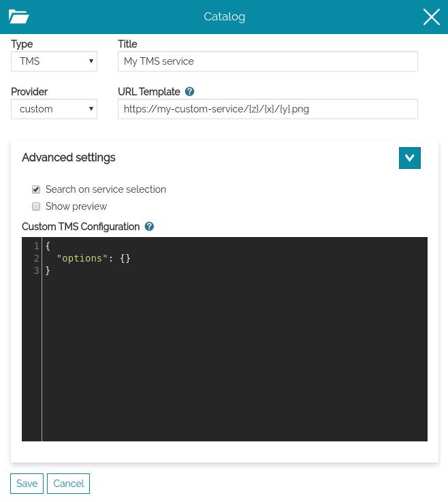Click the Catalog header title
This screenshot has height=502, width=448.
(224, 17)
